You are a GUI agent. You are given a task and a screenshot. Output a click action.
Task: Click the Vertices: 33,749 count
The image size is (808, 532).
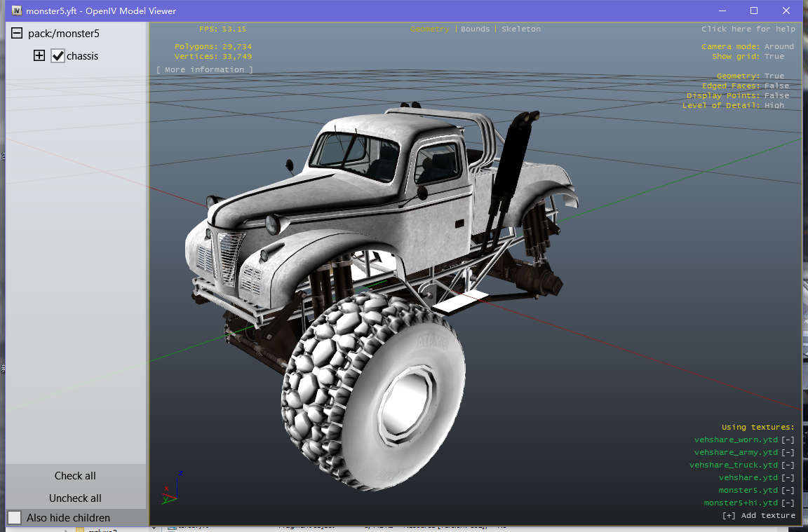point(213,56)
